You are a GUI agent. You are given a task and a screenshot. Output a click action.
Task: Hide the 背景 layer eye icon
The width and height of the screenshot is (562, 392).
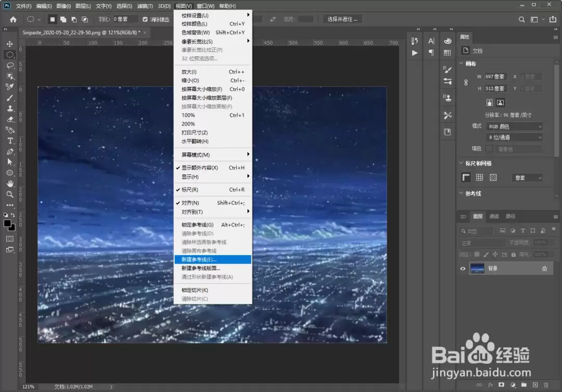click(463, 268)
